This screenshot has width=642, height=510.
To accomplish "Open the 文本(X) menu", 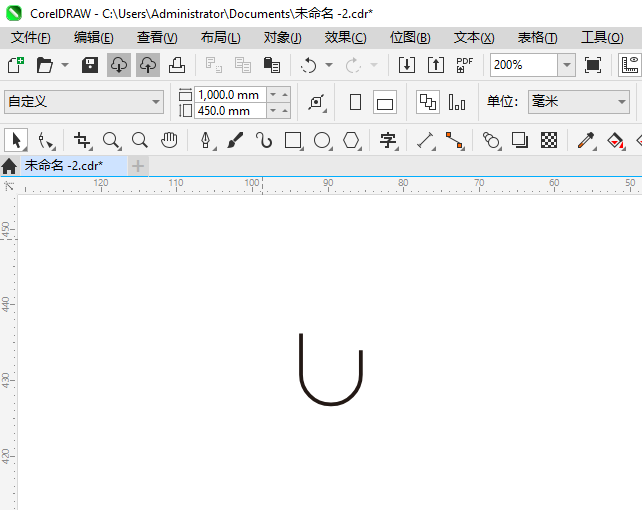I will [x=474, y=38].
